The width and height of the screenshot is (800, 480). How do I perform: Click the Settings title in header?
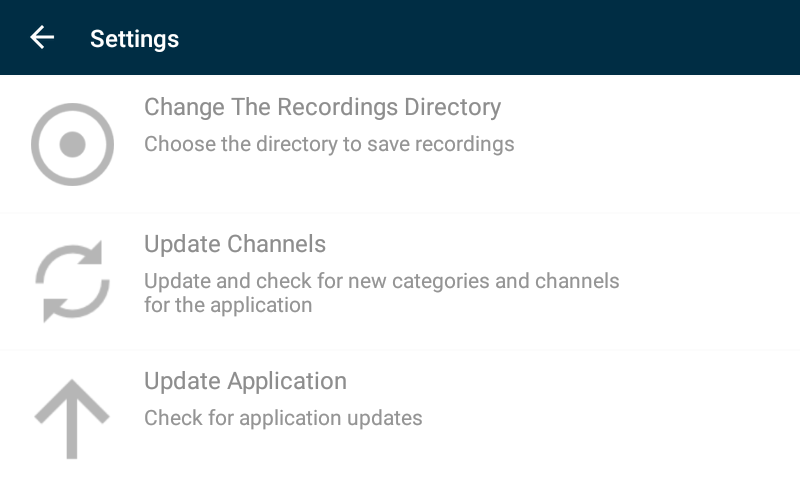[x=134, y=39]
